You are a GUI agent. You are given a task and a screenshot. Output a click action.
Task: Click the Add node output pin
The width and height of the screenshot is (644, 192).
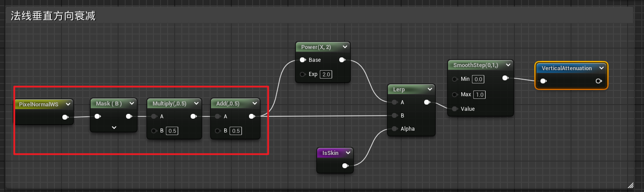pyautogui.click(x=252, y=117)
